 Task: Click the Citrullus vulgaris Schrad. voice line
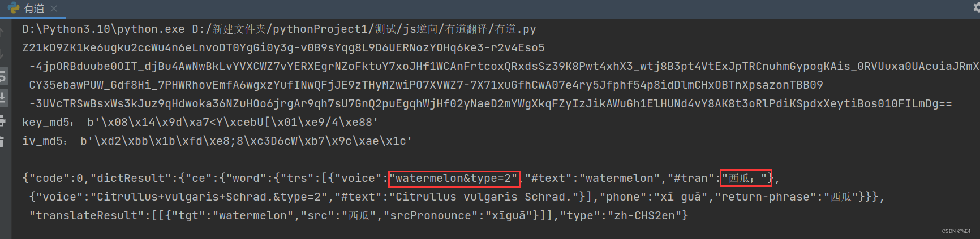pos(457,197)
